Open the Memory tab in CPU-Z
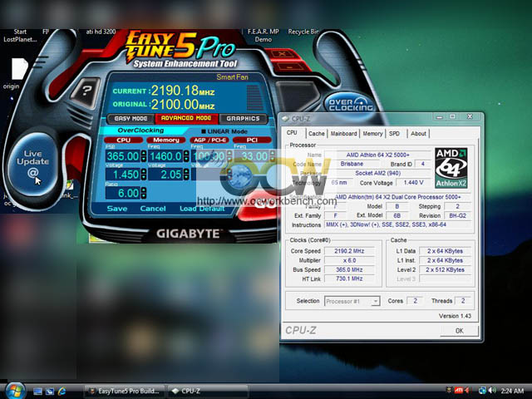This screenshot has width=532, height=399. point(372,134)
